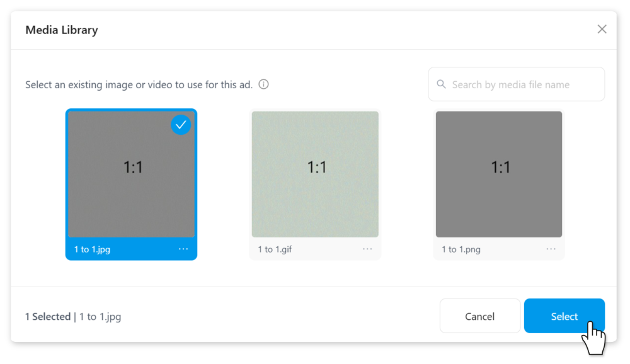Click the instruction text about selecting media
Image resolution: width=630 pixels, height=364 pixels.
point(139,84)
